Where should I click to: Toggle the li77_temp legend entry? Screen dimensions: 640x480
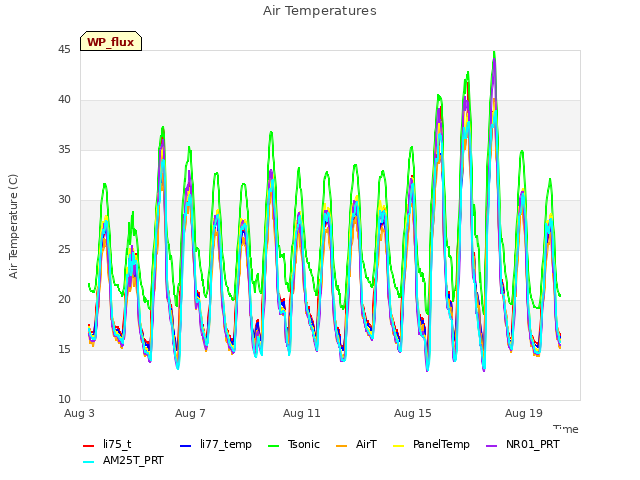point(216,444)
